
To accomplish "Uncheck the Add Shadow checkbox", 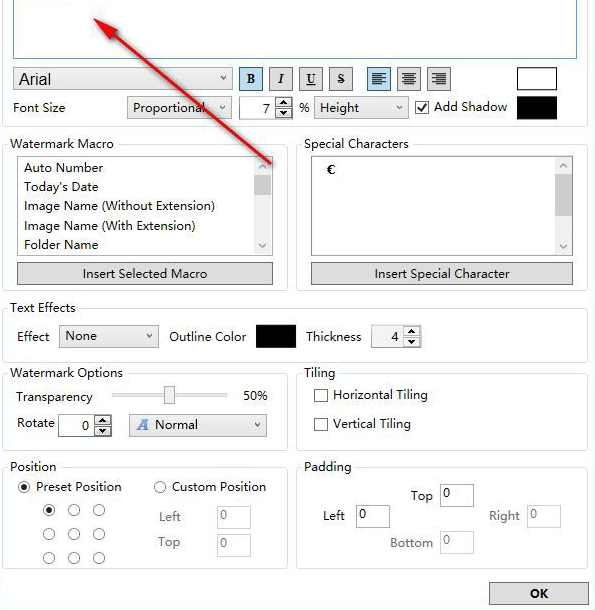I will [422, 107].
